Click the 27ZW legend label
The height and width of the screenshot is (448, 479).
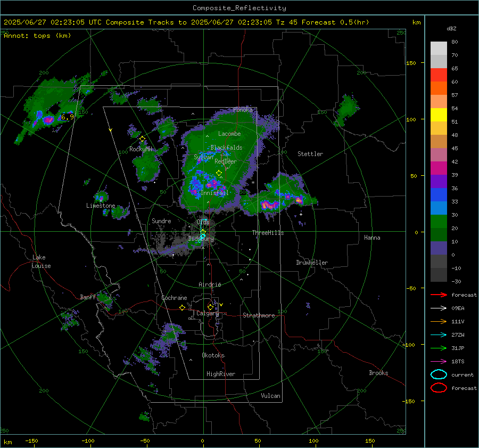click(x=458, y=335)
